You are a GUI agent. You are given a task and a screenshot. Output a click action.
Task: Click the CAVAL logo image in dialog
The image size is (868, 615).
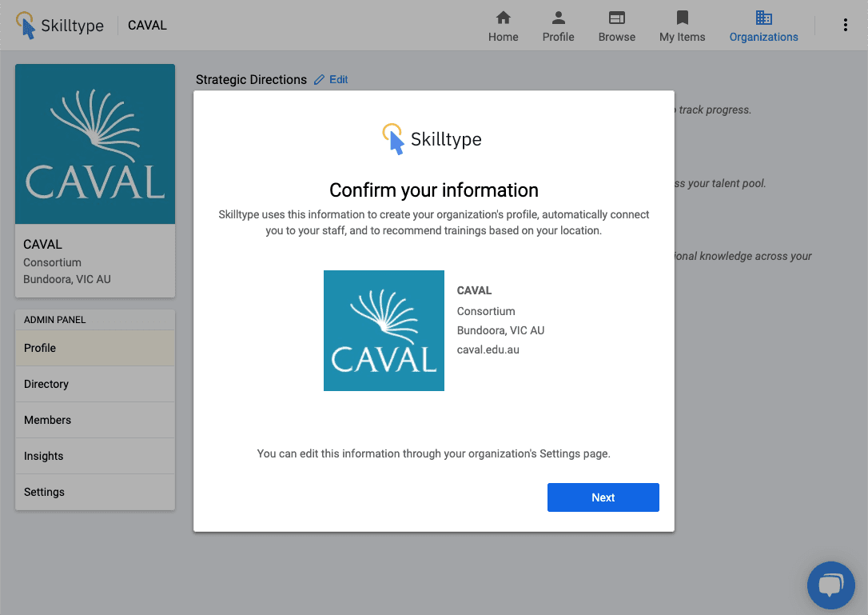point(384,331)
